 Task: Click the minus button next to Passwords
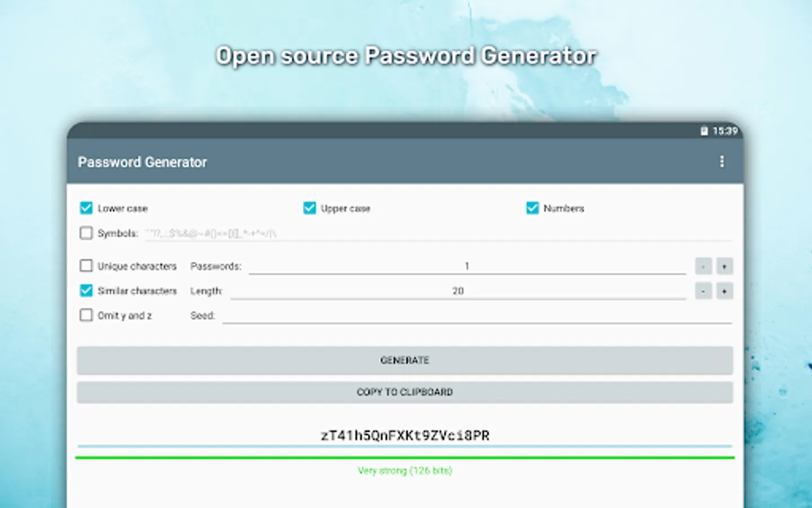(x=703, y=266)
